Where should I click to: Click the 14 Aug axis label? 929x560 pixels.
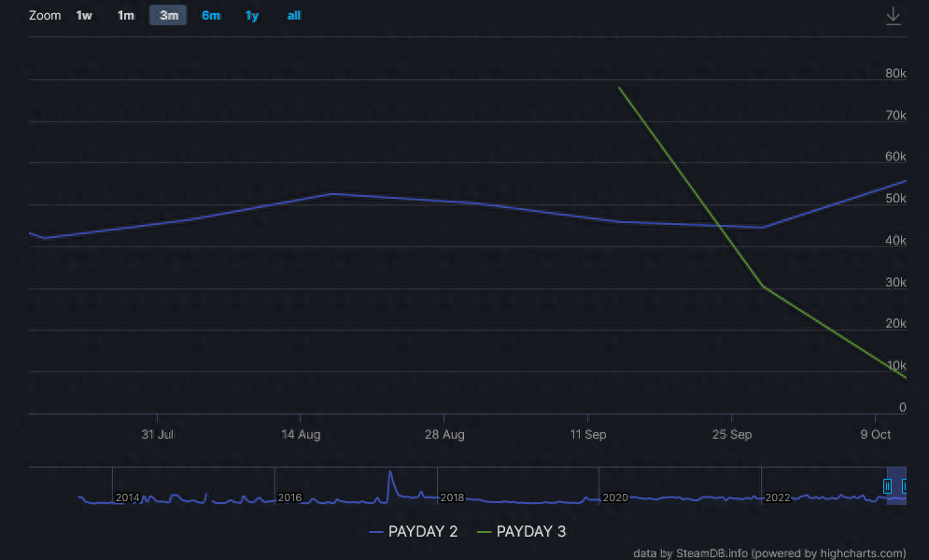tap(301, 435)
